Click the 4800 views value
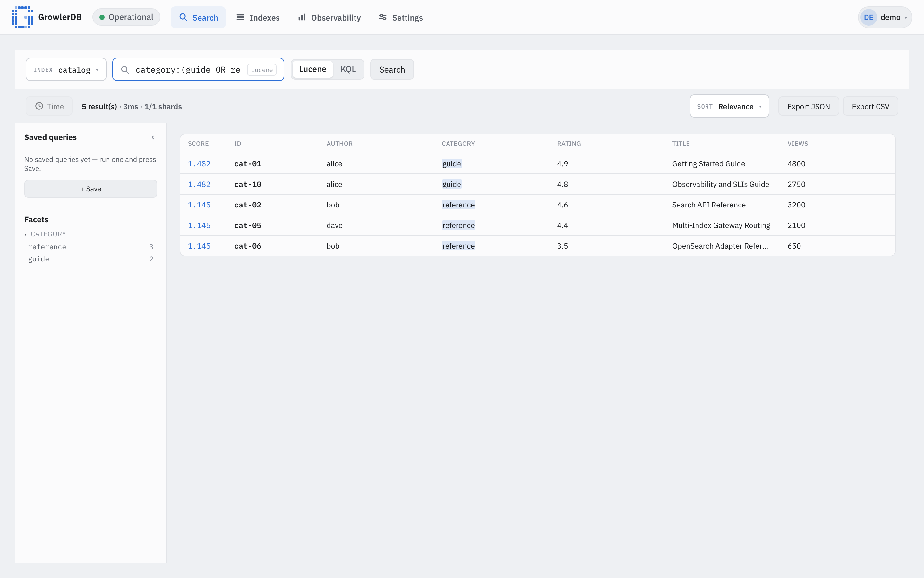 click(x=797, y=164)
